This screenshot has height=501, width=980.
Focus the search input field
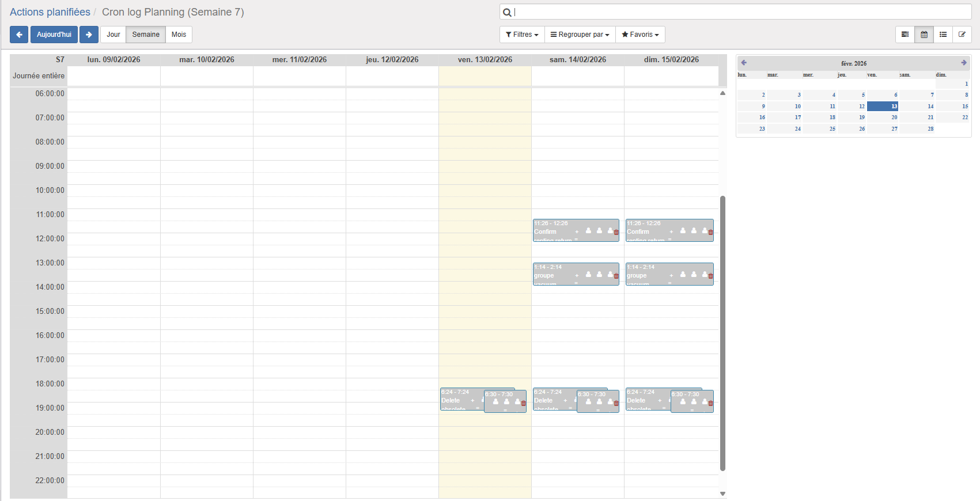[x=737, y=12]
